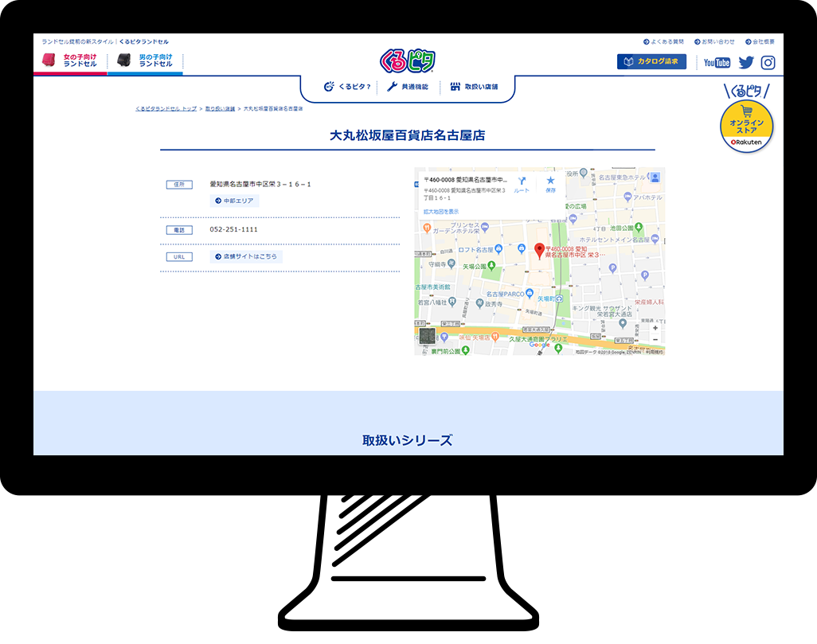The image size is (817, 644).
Task: Click 拡大地図を表示 link on map
Action: [x=441, y=212]
